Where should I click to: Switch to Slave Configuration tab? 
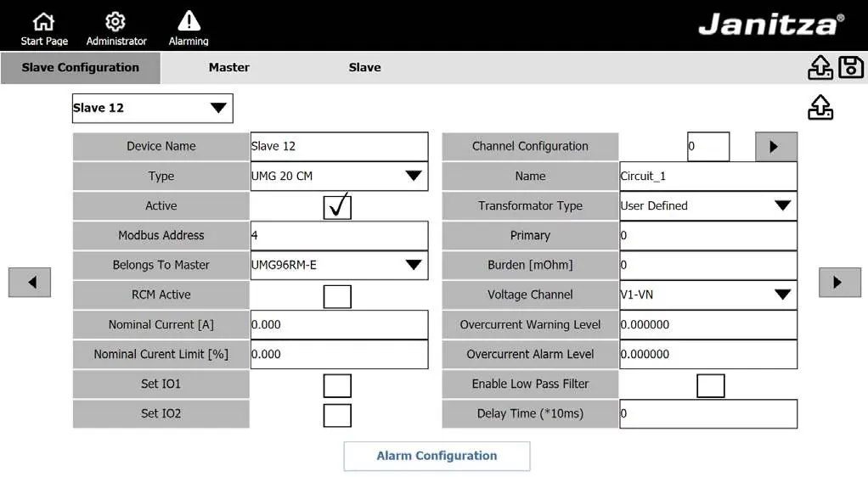coord(81,68)
